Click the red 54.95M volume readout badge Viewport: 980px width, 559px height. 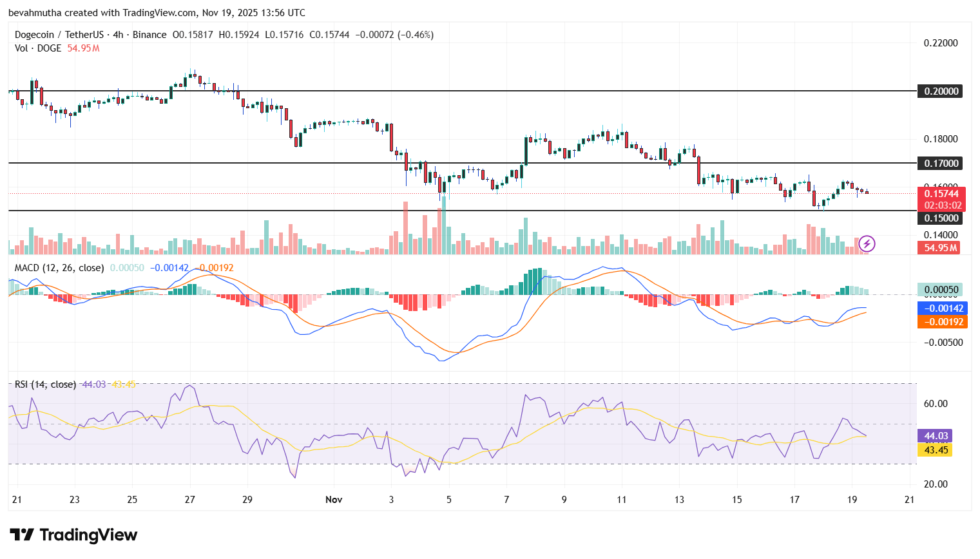click(x=939, y=247)
